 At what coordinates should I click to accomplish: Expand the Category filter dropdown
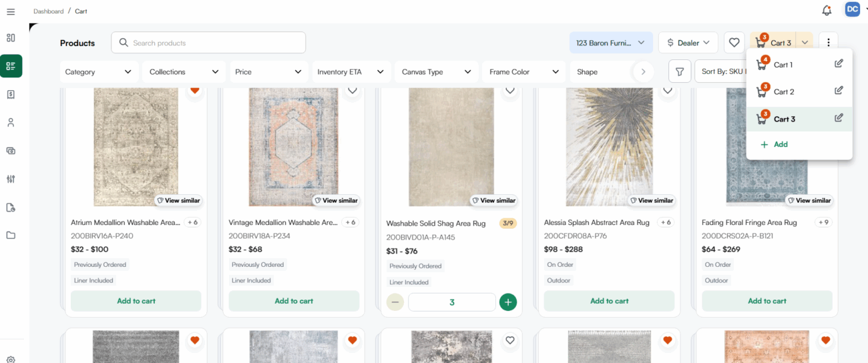pyautogui.click(x=99, y=71)
